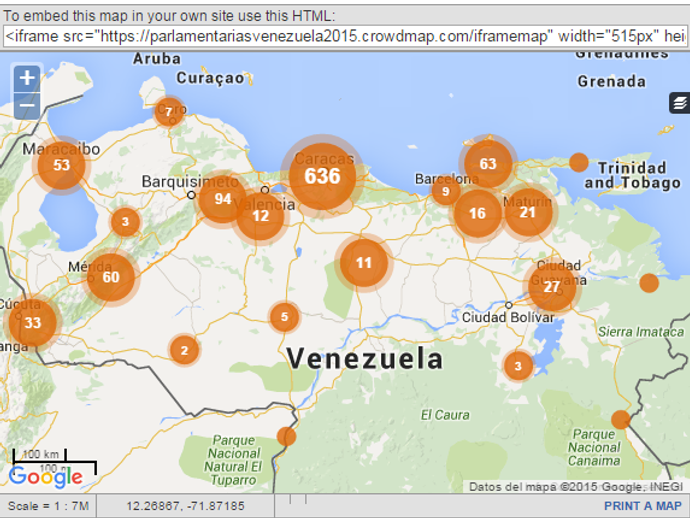Click the Aruba map label
The height and width of the screenshot is (518, 690).
[x=157, y=59]
